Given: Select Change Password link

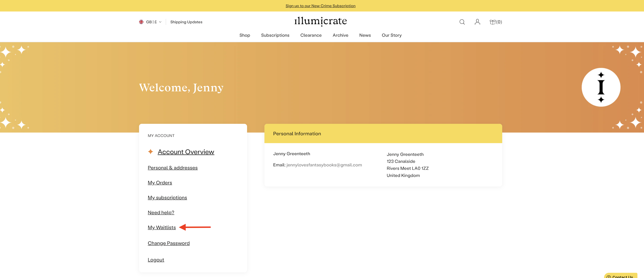Looking at the screenshot, I should pyautogui.click(x=169, y=243).
